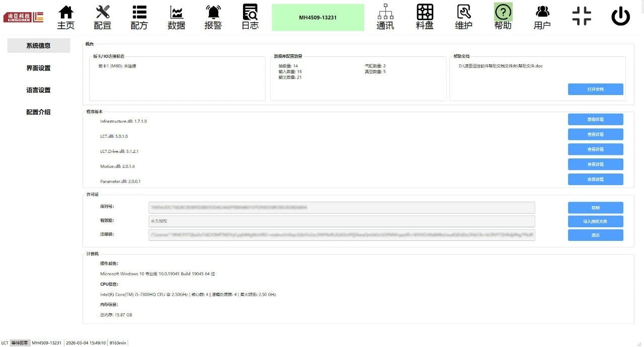Click the 板卡1 (M60) connection status text
The height and width of the screenshot is (347, 644).
coord(117,66)
